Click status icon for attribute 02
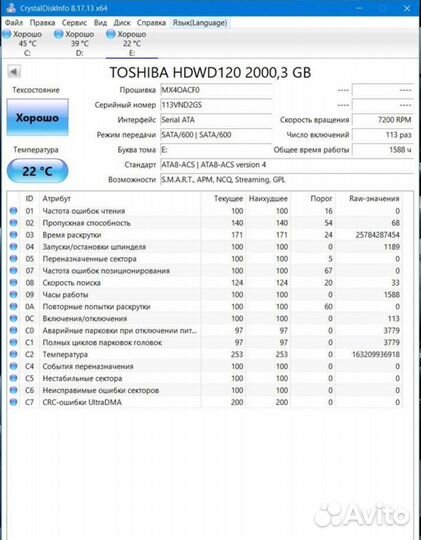The height and width of the screenshot is (540, 421). [x=13, y=223]
